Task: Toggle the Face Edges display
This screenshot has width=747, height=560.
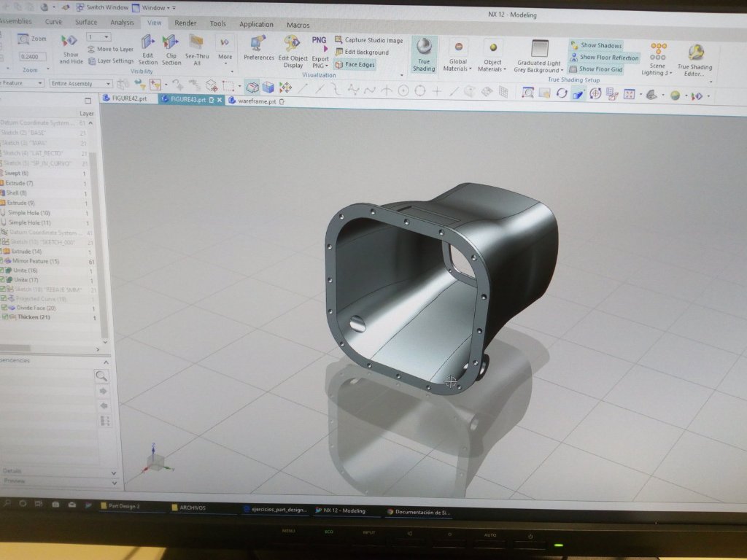Action: point(355,65)
